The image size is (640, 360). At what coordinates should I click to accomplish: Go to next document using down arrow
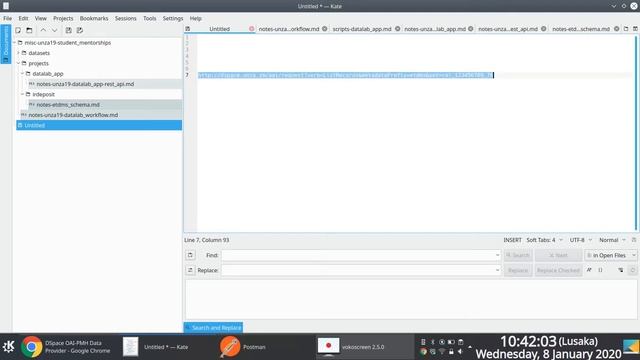click(x=54, y=30)
